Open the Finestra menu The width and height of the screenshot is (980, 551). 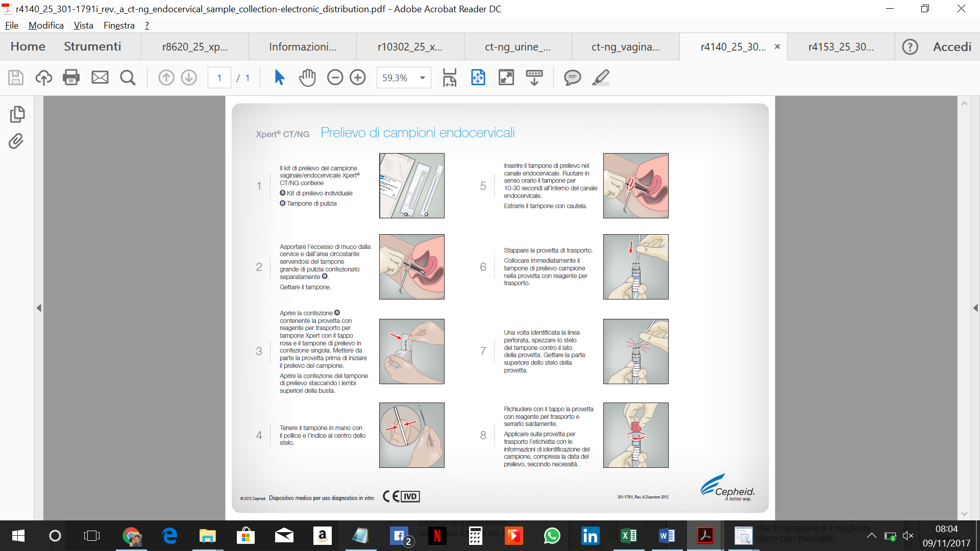coord(119,26)
